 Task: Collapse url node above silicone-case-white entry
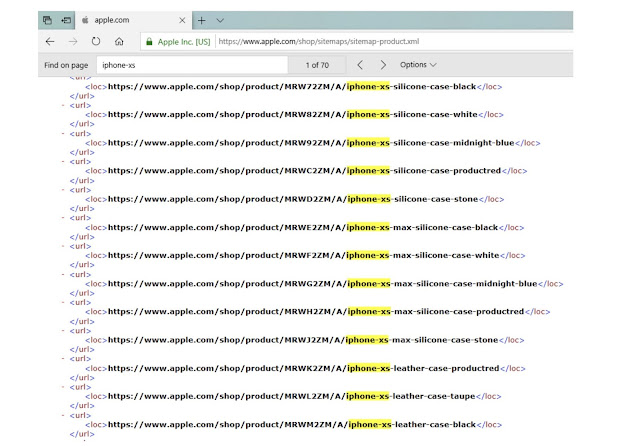click(x=63, y=105)
